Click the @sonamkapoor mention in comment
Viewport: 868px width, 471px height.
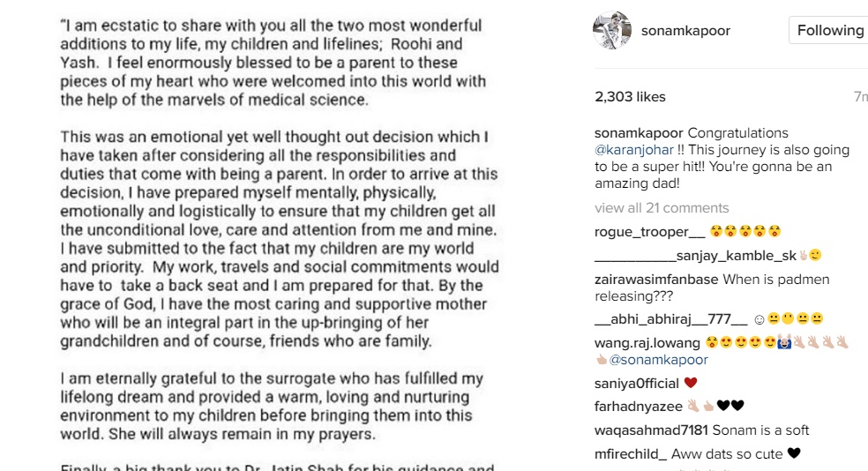pos(658,360)
